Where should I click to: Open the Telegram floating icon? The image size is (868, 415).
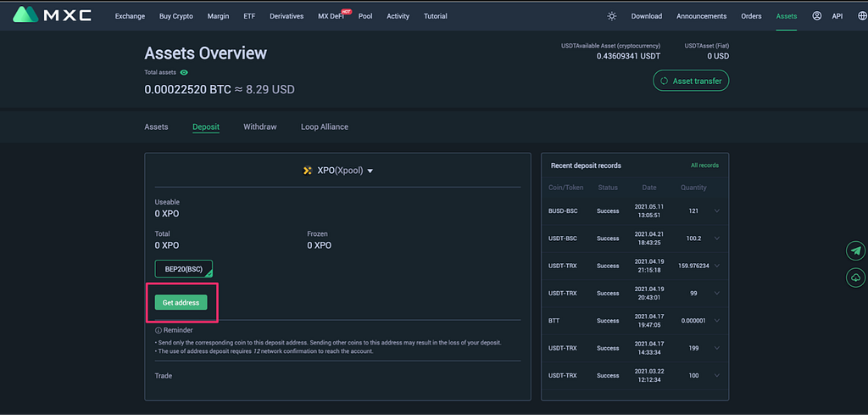856,250
